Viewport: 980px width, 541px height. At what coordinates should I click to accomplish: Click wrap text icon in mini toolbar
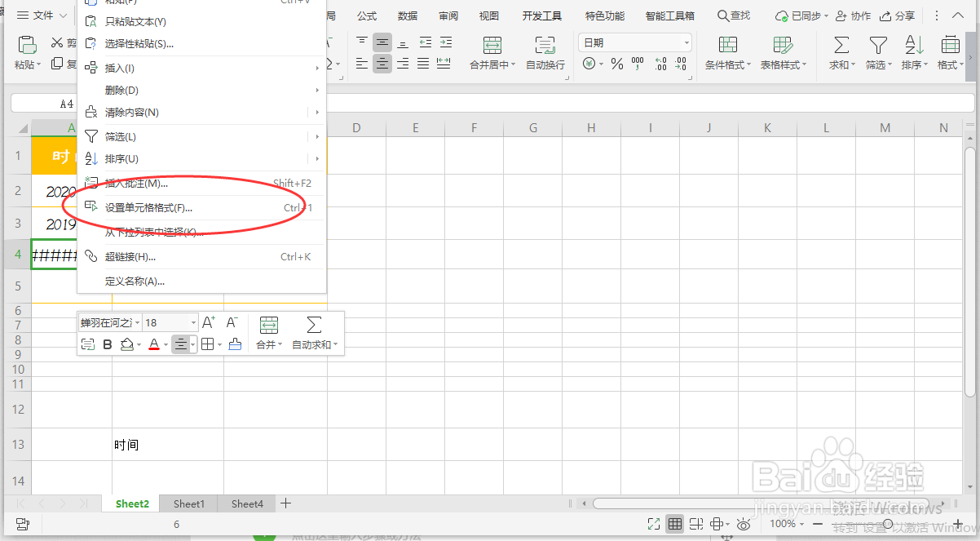click(88, 344)
